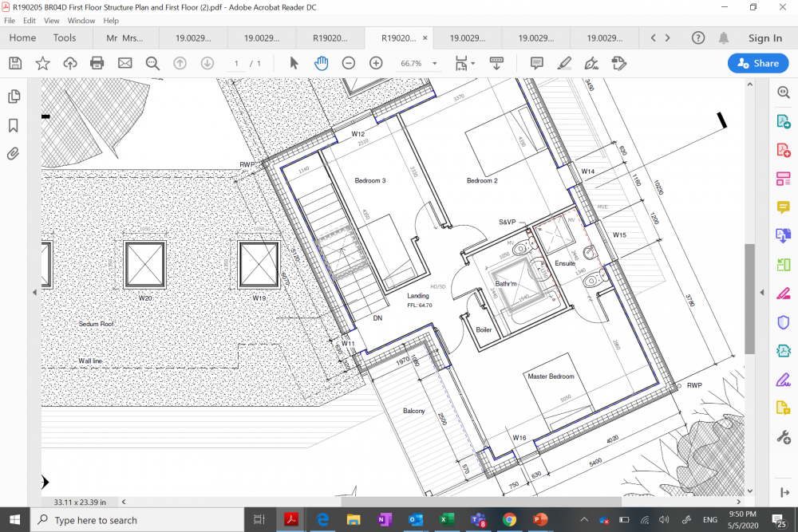
Task: Activate the Hand pan tool
Action: [321, 63]
